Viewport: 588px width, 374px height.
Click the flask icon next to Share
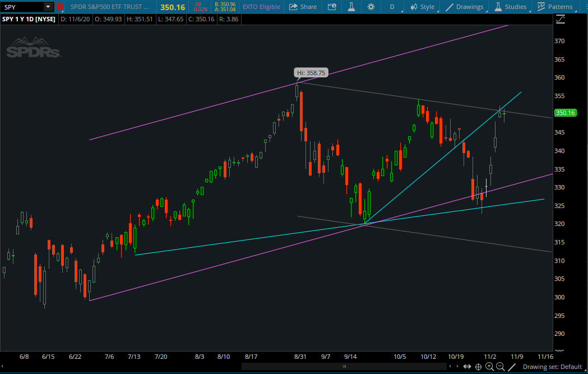click(x=351, y=7)
